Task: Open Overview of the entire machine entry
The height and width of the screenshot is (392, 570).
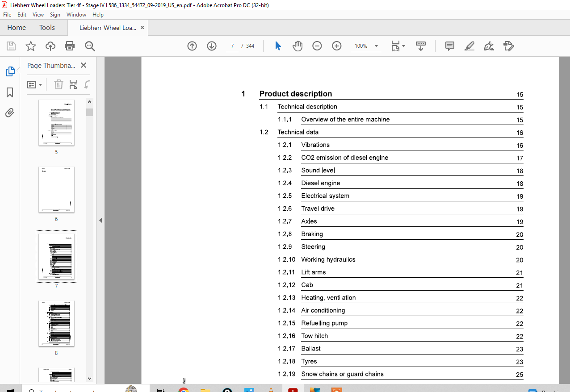Action: point(345,119)
